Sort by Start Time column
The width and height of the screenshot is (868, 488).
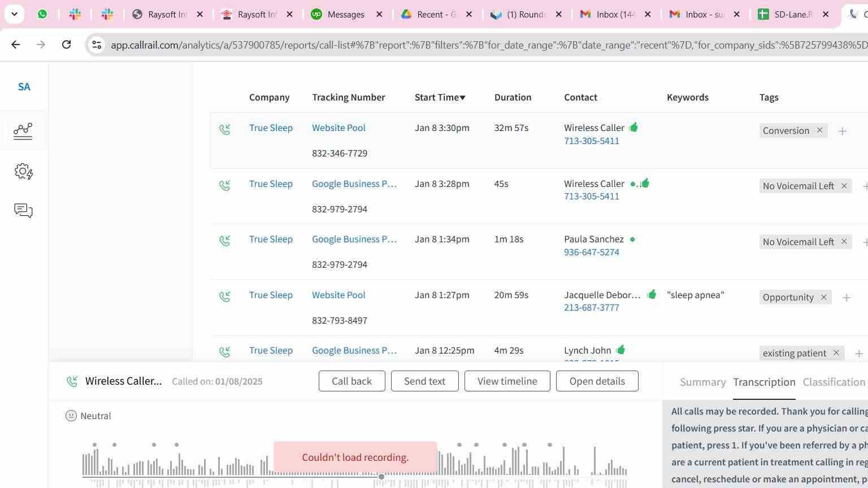[x=440, y=97]
